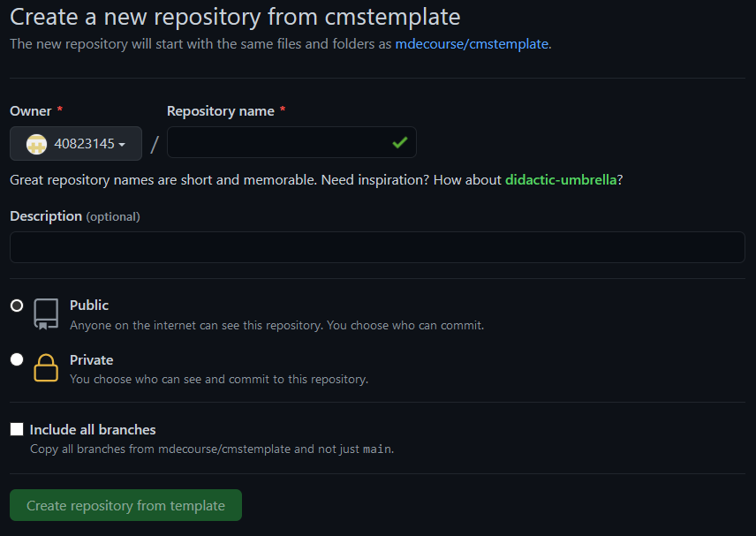Click the Private option label

[x=92, y=359]
